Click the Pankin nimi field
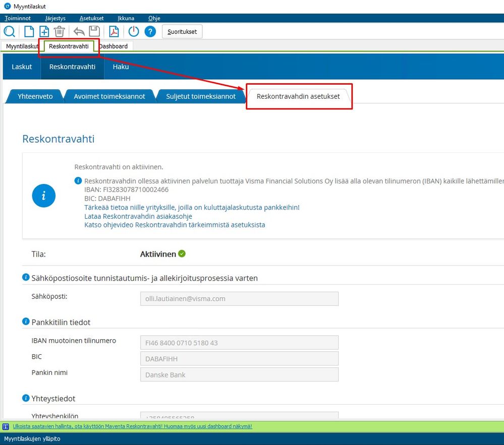 point(240,374)
